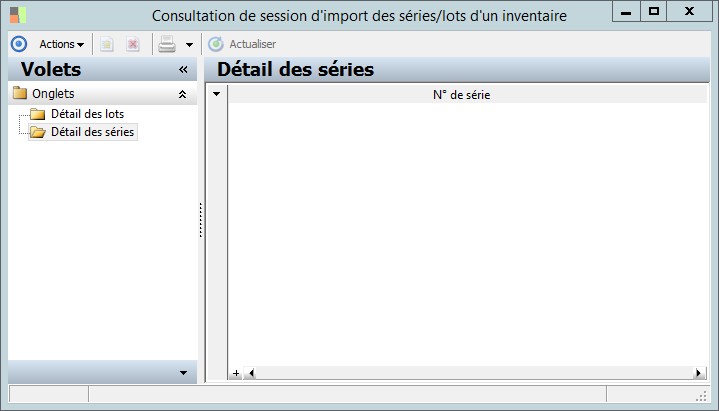719x411 pixels.
Task: Select the Détail des lots tree item
Action: click(x=87, y=114)
